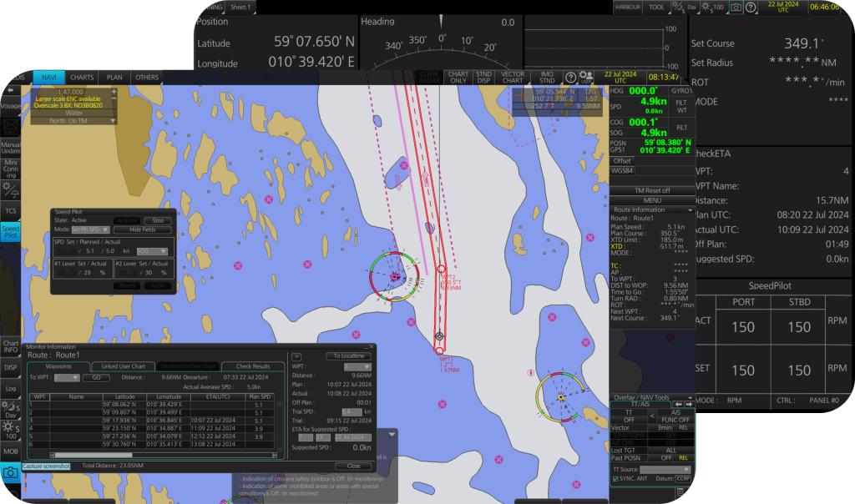
Task: Click brightness 100 icon in back conning window
Action: 713,7
